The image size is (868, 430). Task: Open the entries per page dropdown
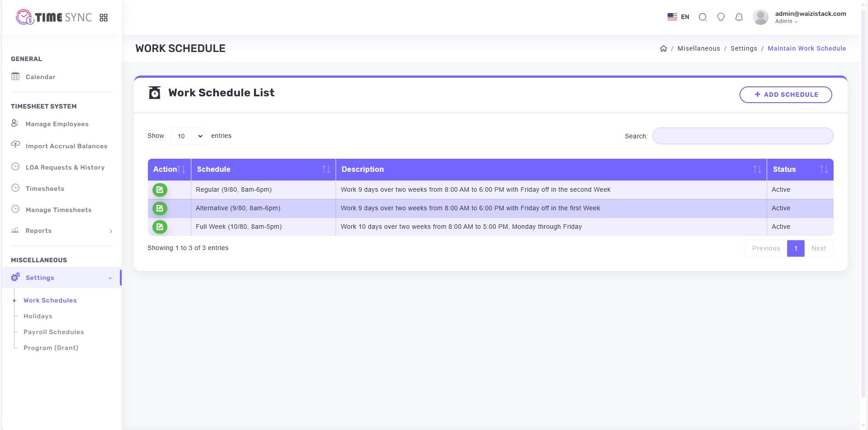(187, 136)
